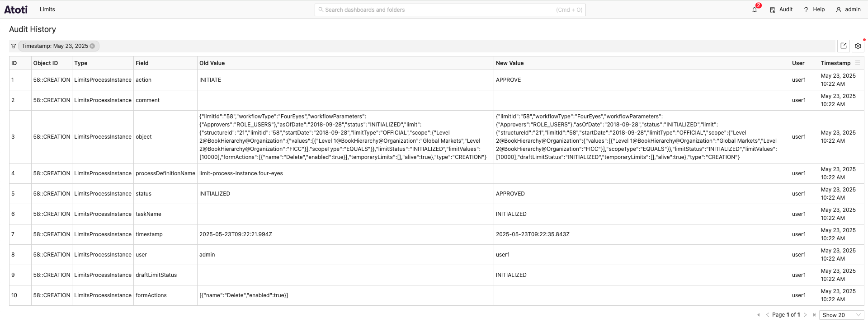Remove the Timestamp May 23 filter chip
The image size is (868, 327).
click(92, 46)
